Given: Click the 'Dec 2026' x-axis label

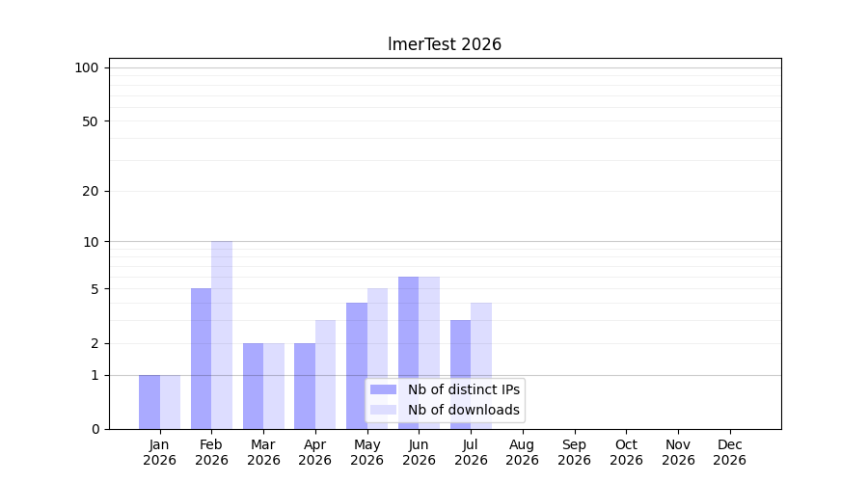Looking at the screenshot, I should tap(730, 452).
